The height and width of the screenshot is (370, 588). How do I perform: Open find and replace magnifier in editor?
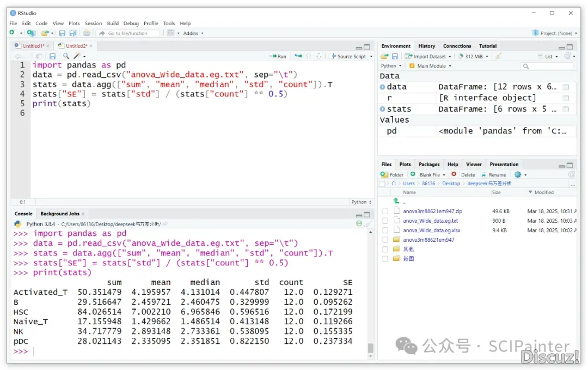66,56
